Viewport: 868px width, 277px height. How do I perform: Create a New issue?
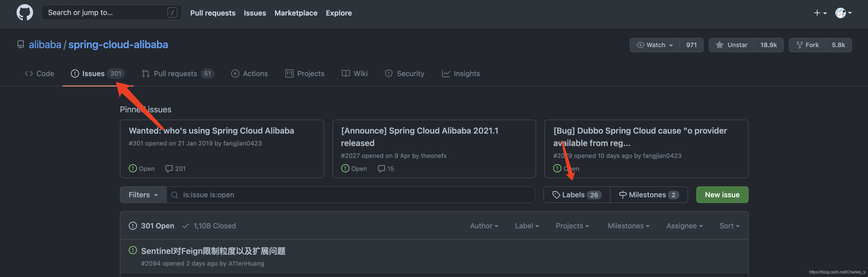click(x=722, y=195)
